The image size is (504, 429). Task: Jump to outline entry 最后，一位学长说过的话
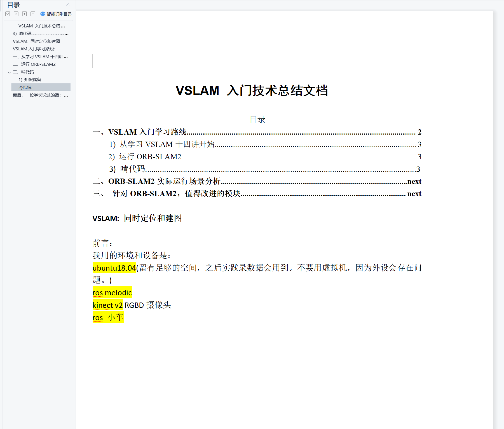pos(40,95)
